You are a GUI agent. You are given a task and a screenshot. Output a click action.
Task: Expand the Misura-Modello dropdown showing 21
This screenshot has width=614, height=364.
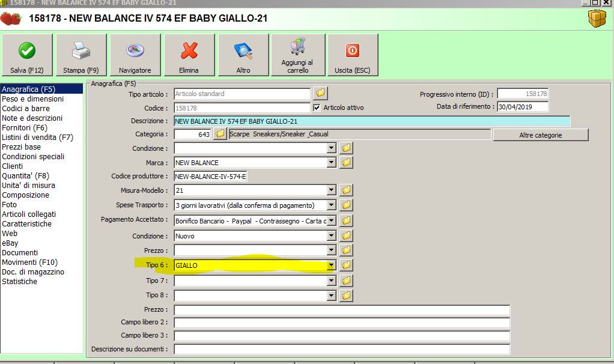tap(331, 190)
